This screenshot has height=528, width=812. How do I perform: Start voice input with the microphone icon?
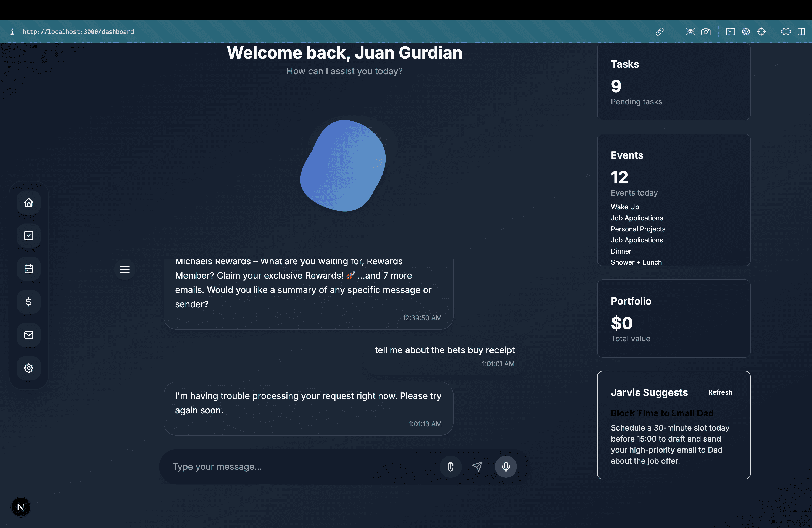coord(506,467)
